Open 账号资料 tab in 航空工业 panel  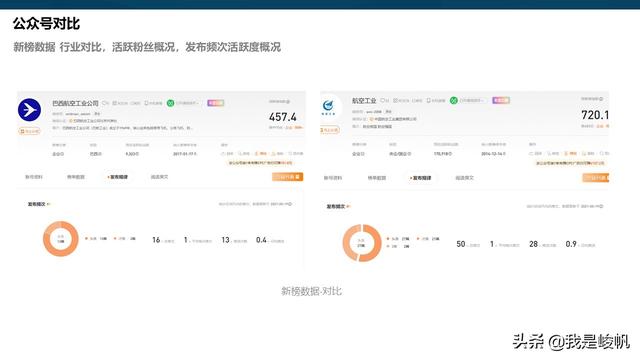(333, 178)
